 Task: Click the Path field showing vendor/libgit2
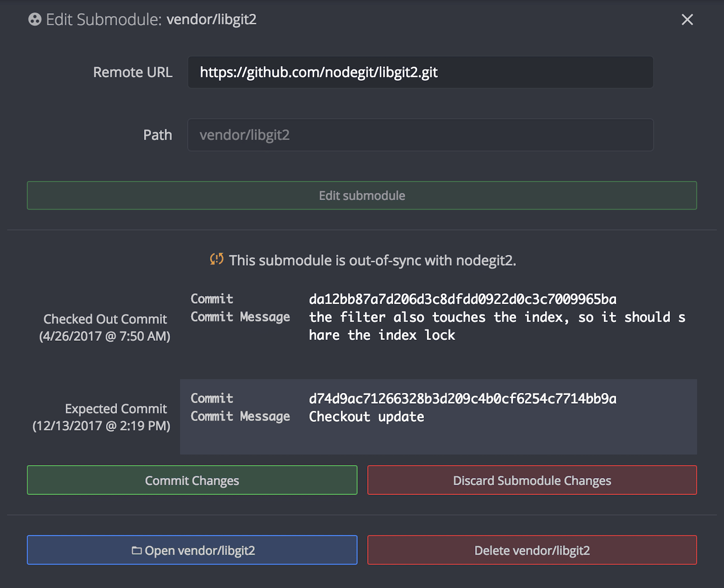coord(420,134)
